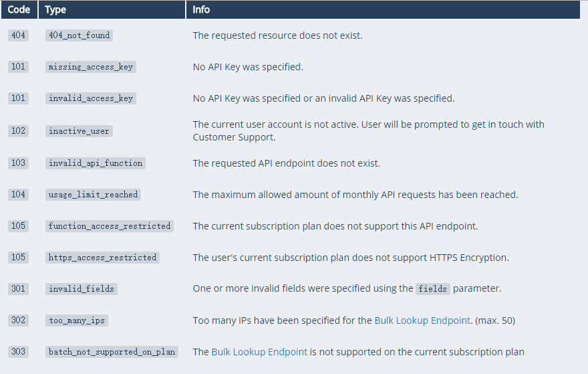The width and height of the screenshot is (588, 374).
Task: Click the Type column header
Action: click(x=112, y=9)
